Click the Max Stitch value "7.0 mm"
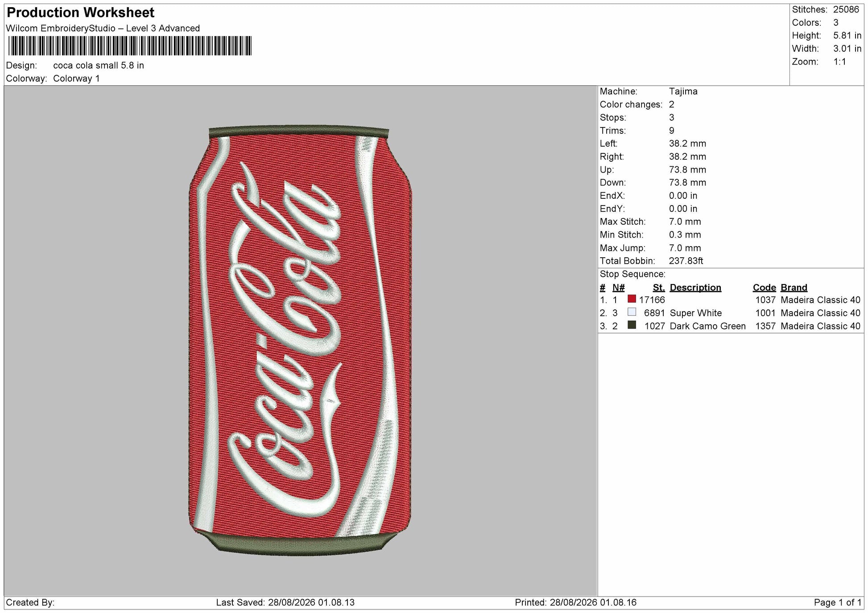The height and width of the screenshot is (613, 868). tap(685, 222)
